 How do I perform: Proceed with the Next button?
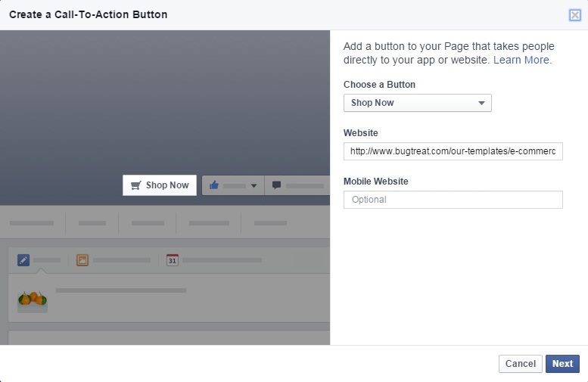562,364
